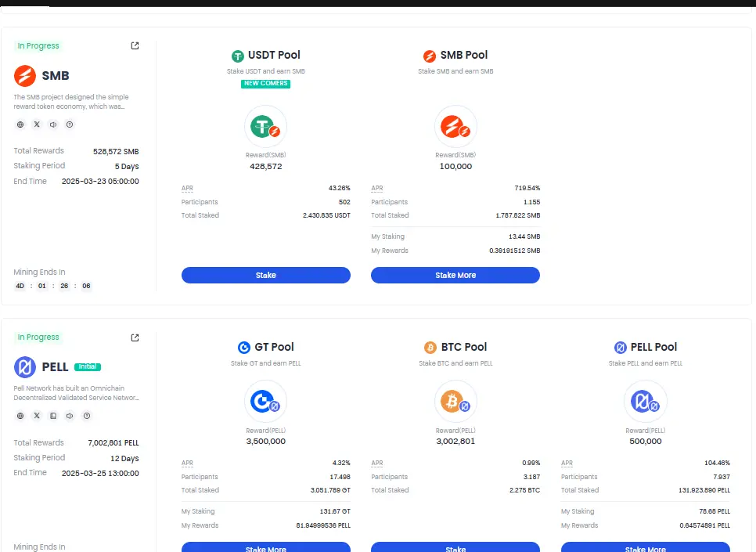Screen dimensions: 756x552
Task: Stake in the USDT Pool
Action: click(265, 275)
